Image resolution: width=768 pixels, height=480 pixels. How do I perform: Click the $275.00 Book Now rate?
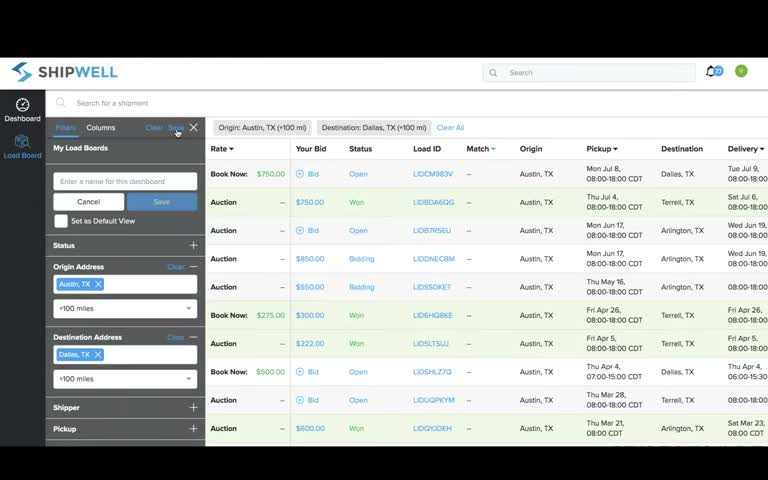point(270,315)
